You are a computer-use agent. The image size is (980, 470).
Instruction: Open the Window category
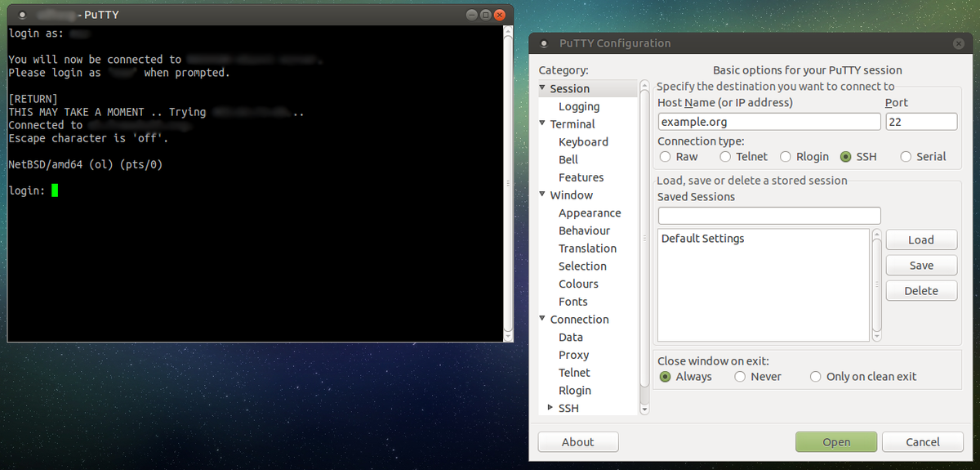click(x=572, y=195)
